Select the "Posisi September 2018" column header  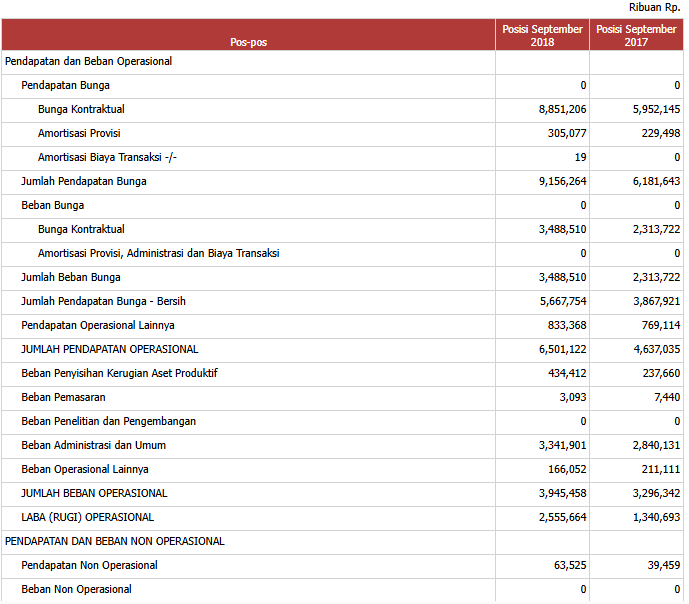click(x=542, y=36)
